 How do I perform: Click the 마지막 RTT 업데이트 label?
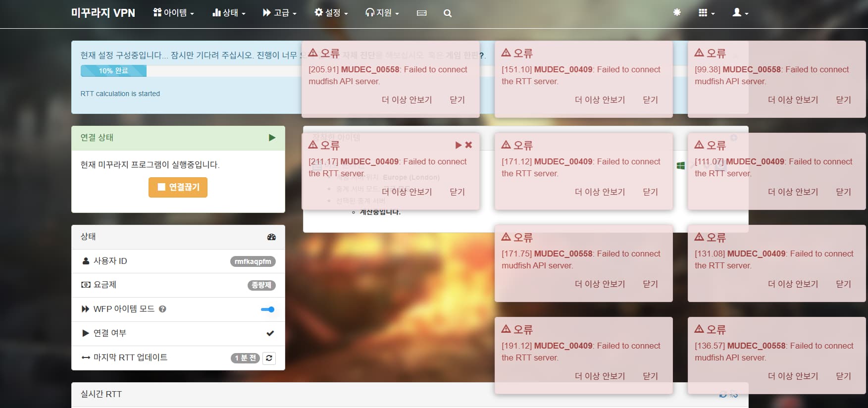point(131,357)
